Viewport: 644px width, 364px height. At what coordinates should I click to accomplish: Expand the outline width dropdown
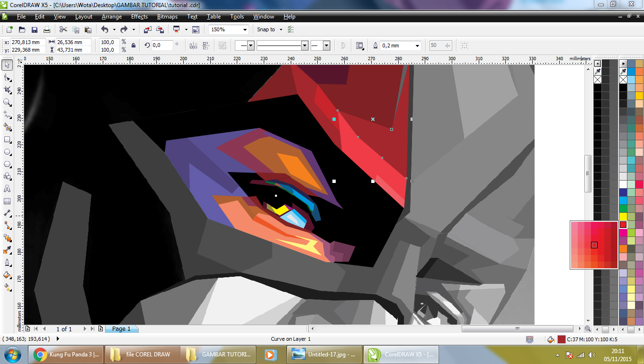coord(417,45)
